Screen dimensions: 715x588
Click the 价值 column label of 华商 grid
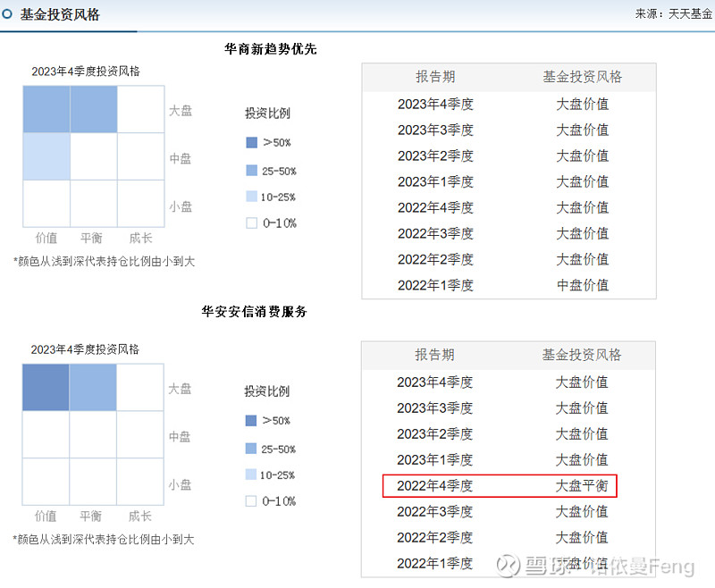(x=46, y=238)
